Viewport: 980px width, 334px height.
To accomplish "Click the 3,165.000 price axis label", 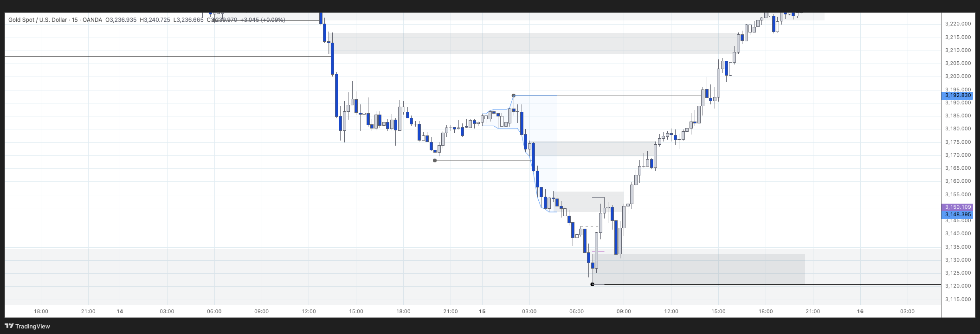I will point(958,168).
